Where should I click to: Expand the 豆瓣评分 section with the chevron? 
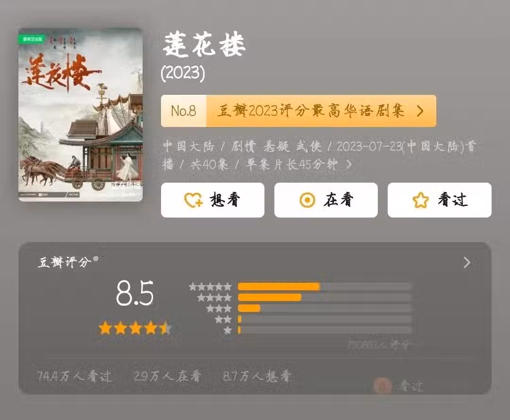[467, 262]
